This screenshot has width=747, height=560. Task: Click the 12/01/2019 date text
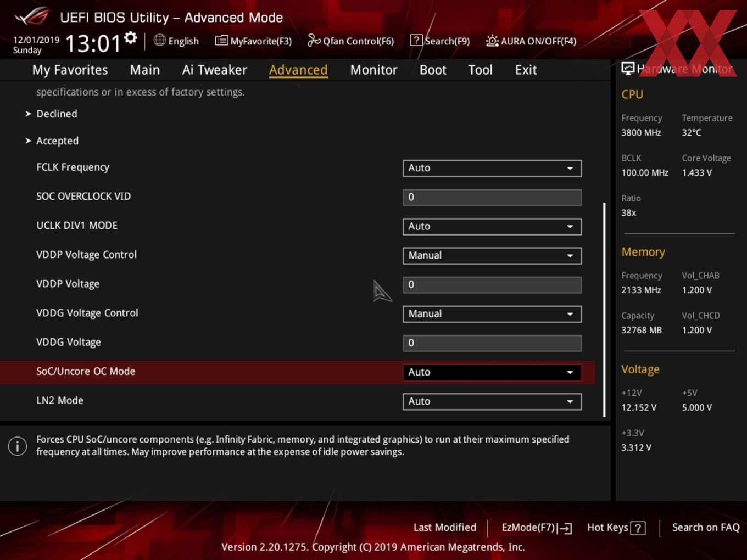(36, 40)
